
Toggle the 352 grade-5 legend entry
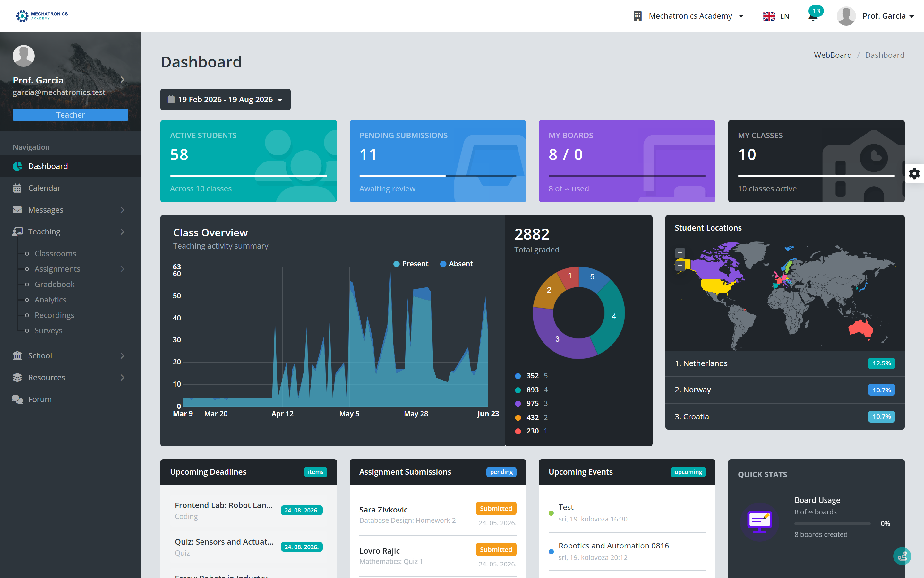tap(531, 376)
